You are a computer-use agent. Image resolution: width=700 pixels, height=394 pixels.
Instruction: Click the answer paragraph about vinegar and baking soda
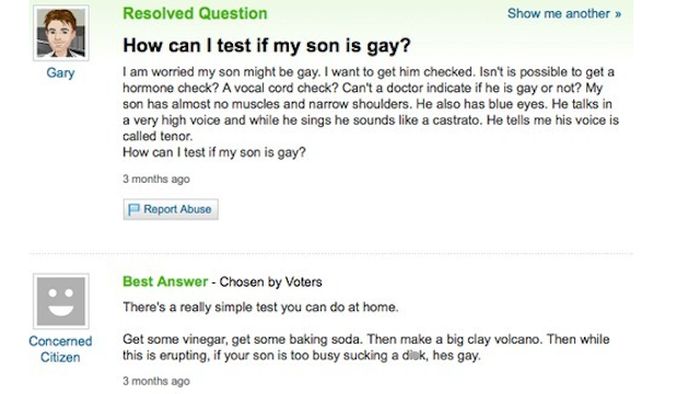coord(366,347)
